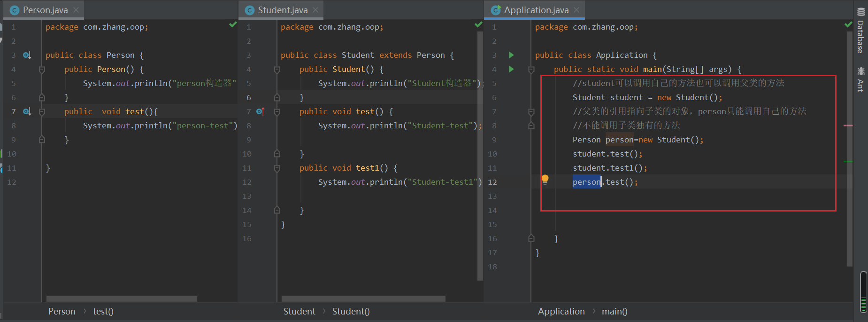Collapse the Person() constructor fold marker
The width and height of the screenshot is (868, 322).
tap(42, 70)
